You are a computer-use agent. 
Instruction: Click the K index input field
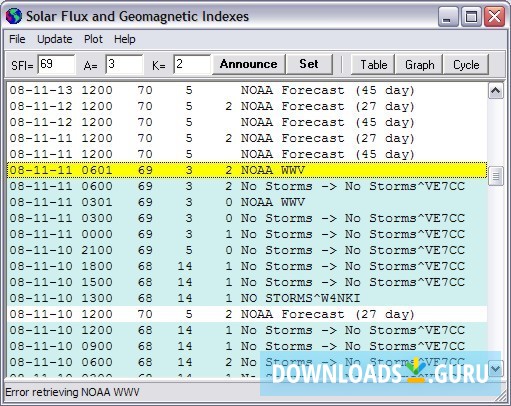192,64
